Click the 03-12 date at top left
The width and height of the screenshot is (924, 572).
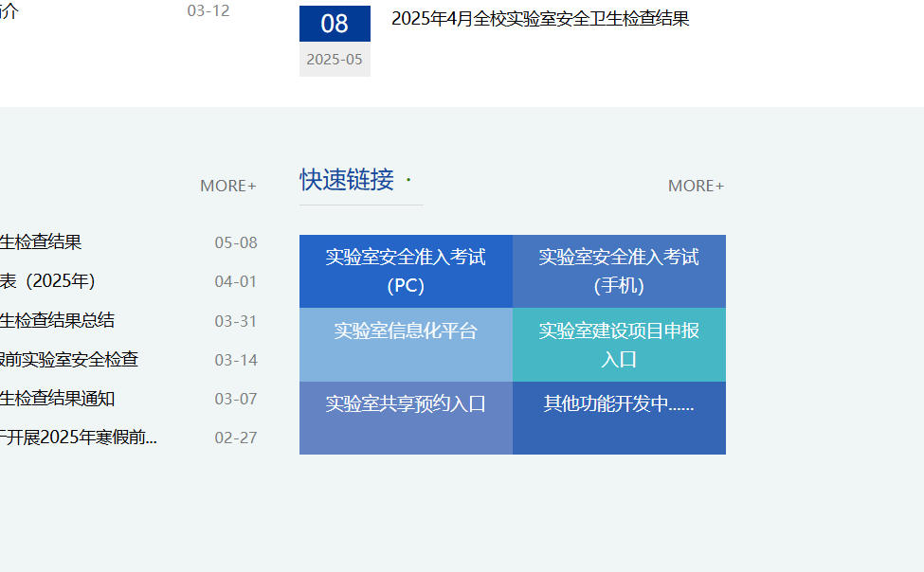tap(208, 11)
